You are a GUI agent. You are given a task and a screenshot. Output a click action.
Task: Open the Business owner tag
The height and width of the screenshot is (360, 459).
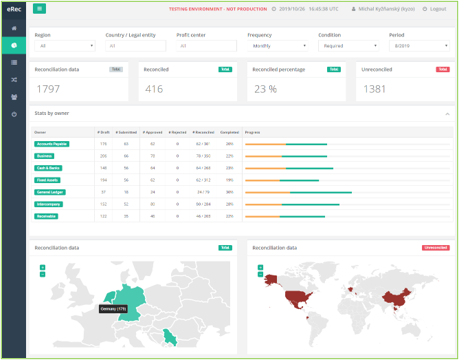point(44,156)
